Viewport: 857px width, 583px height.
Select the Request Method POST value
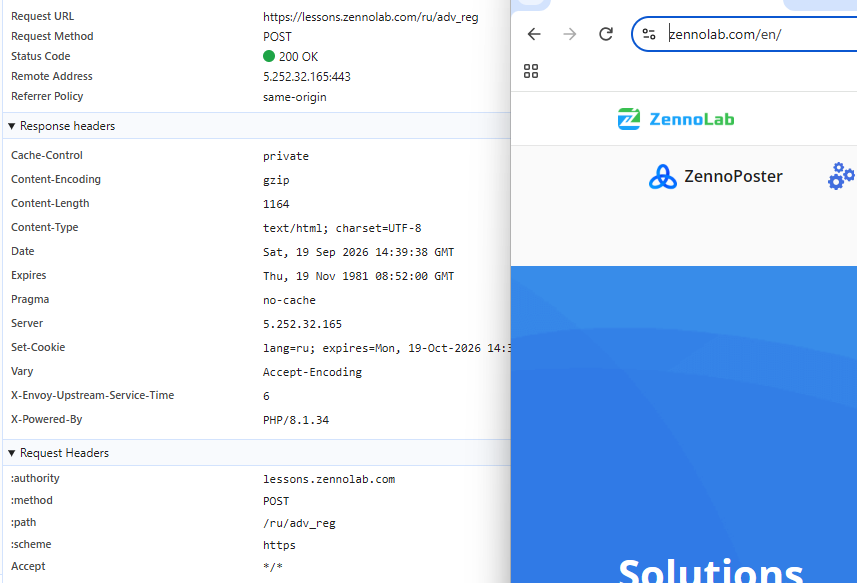point(277,37)
